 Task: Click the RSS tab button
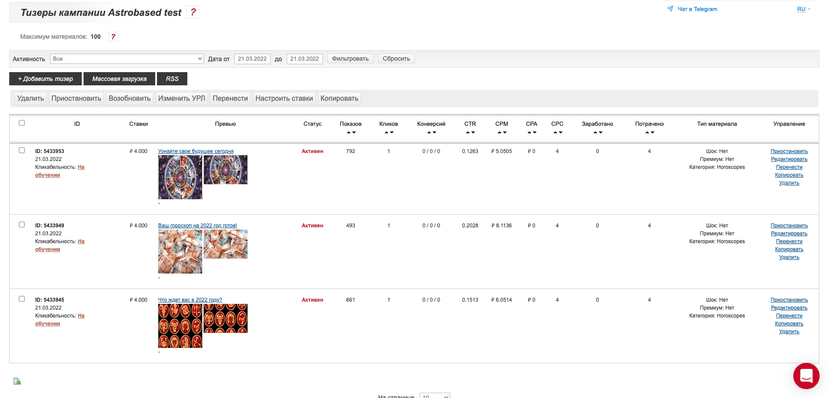pyautogui.click(x=172, y=79)
